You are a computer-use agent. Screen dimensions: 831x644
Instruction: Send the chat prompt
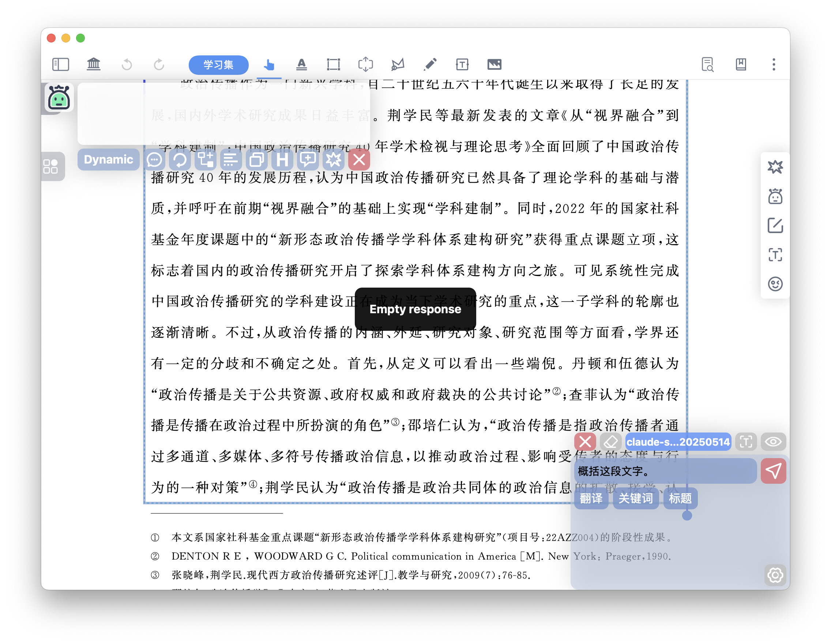[x=773, y=471]
